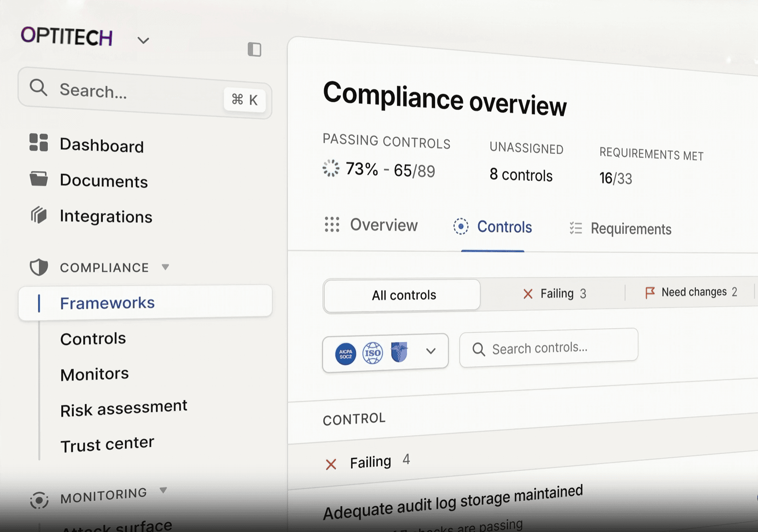
Task: Click the Dashboard grid icon
Action: click(x=39, y=142)
